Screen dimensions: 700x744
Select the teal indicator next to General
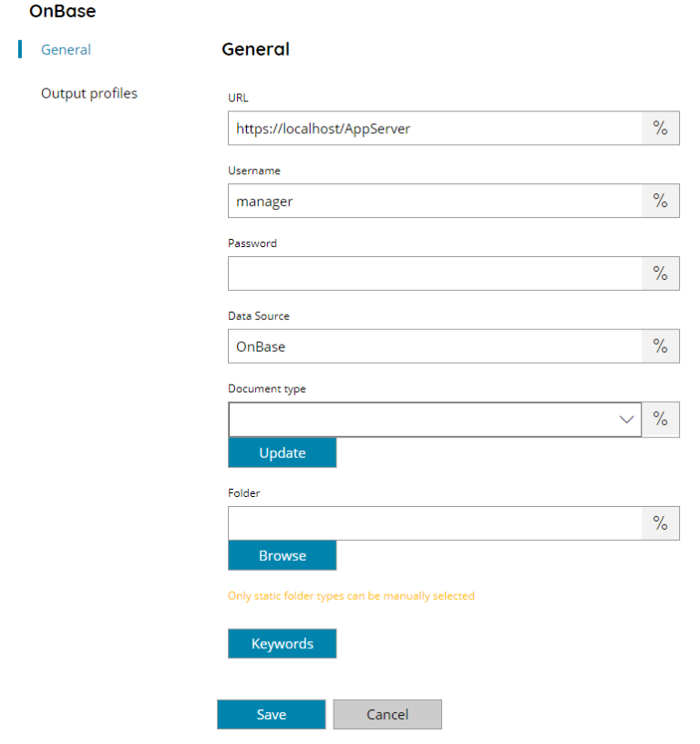(19, 49)
